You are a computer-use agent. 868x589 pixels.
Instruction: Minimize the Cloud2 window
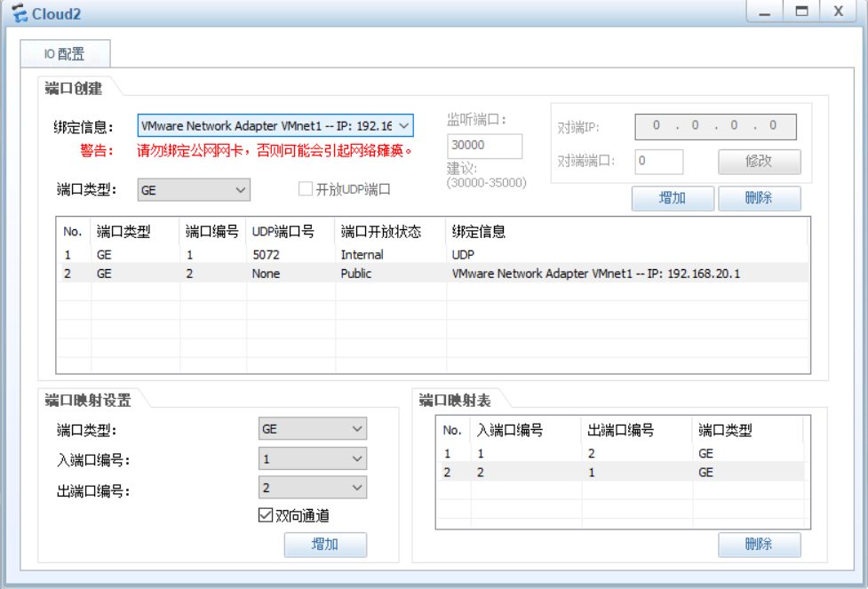pyautogui.click(x=764, y=11)
